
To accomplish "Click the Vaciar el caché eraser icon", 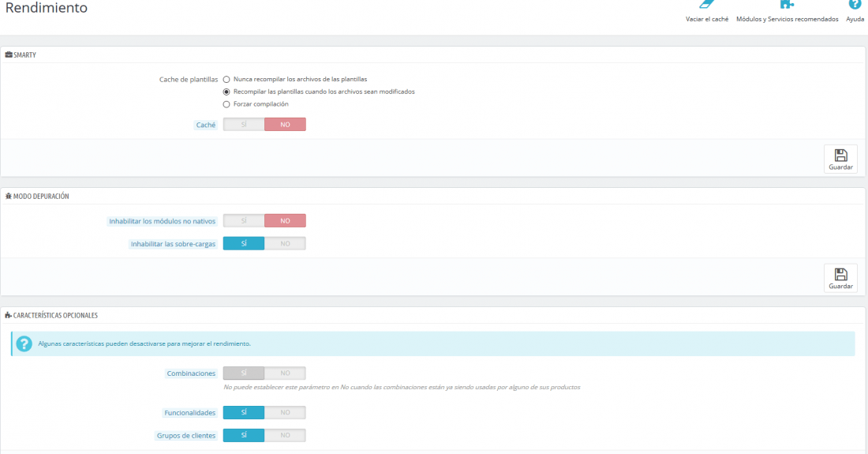I will 707,5.
